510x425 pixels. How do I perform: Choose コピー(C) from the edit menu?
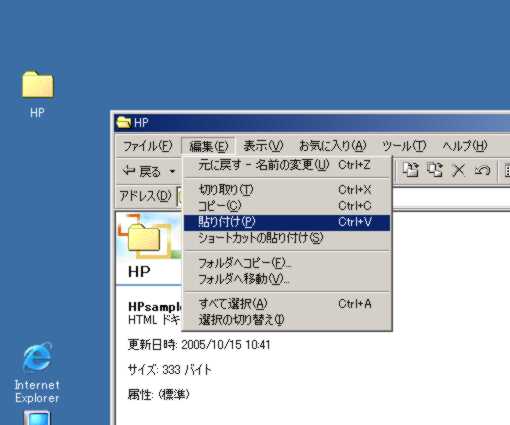(287, 206)
